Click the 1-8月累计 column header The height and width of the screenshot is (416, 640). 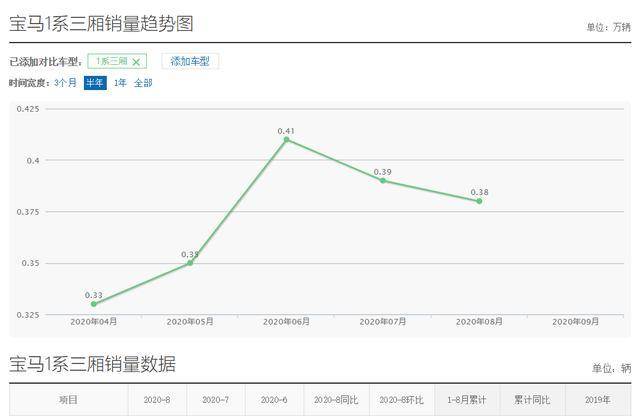[x=467, y=400]
